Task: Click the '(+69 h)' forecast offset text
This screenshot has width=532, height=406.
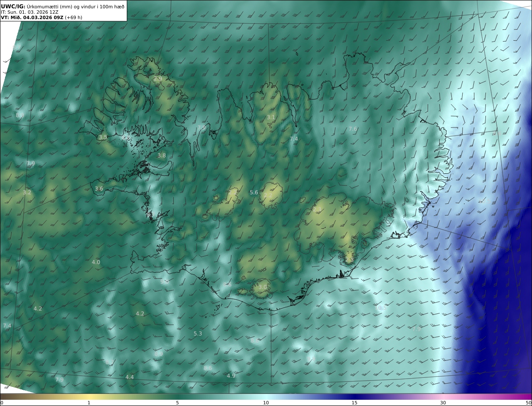Action: [x=74, y=17]
